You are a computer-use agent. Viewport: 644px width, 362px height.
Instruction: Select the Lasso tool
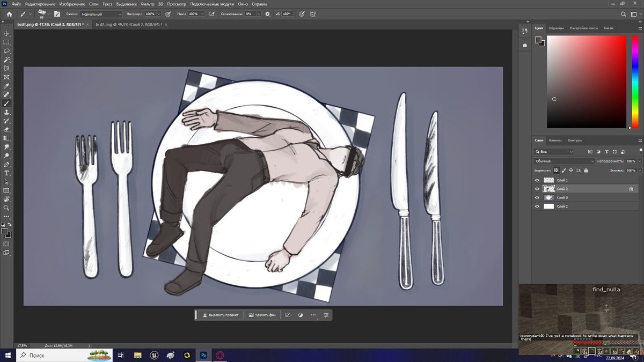(x=7, y=51)
